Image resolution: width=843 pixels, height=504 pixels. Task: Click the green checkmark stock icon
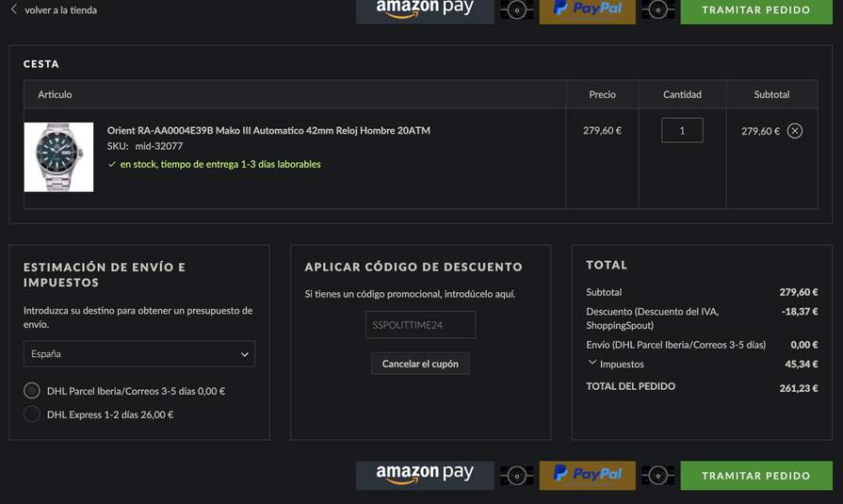(x=112, y=164)
